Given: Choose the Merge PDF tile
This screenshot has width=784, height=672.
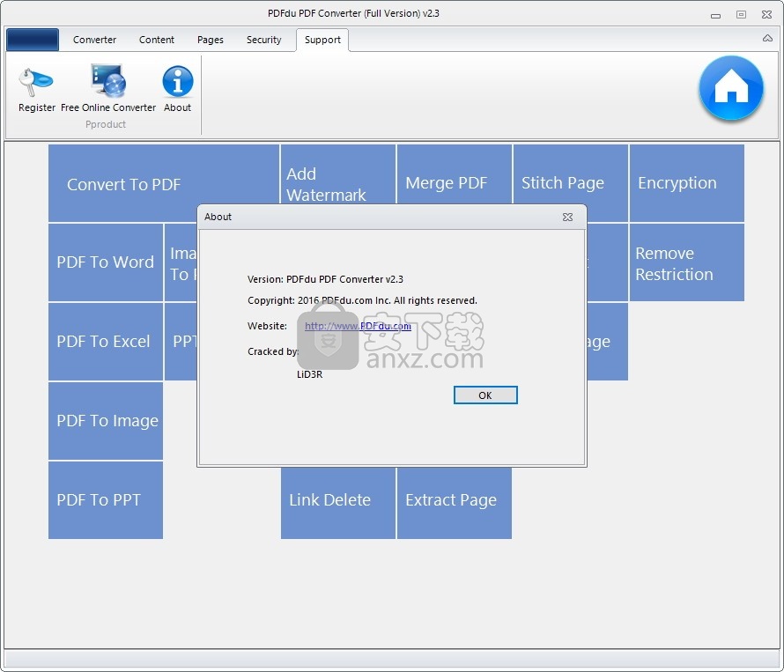Looking at the screenshot, I should (x=454, y=174).
